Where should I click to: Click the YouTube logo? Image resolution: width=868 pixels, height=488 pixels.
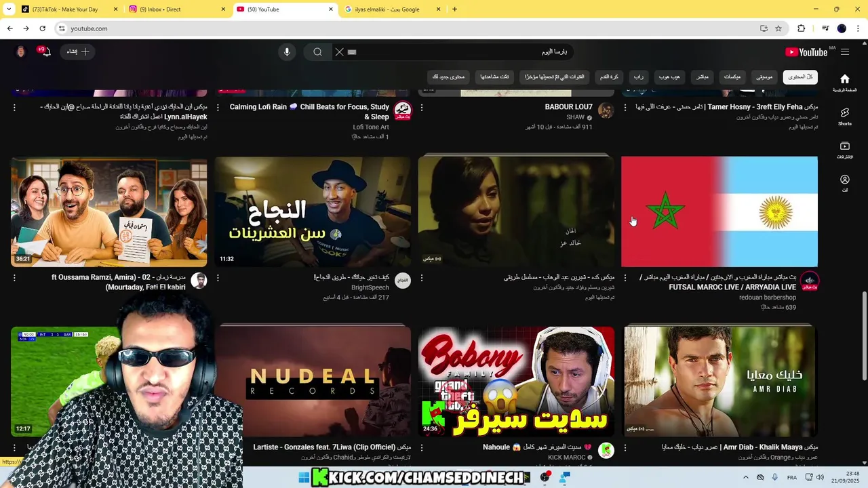pos(806,52)
